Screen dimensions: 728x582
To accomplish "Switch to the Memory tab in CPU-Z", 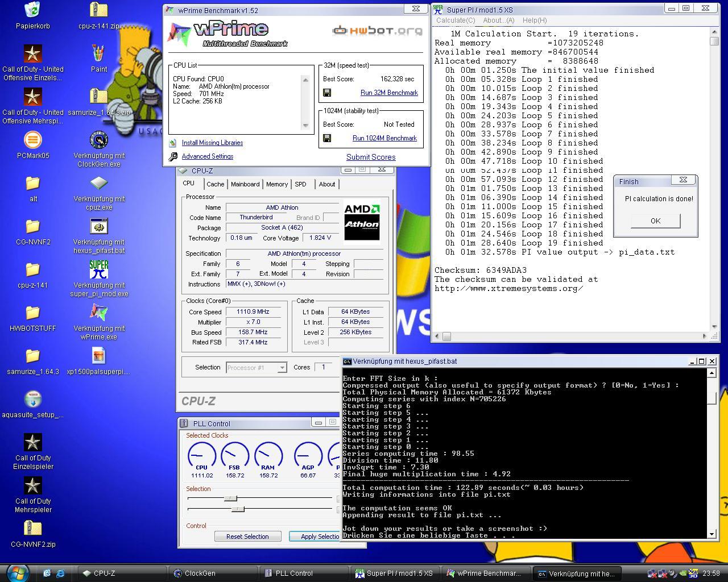I will click(x=277, y=184).
